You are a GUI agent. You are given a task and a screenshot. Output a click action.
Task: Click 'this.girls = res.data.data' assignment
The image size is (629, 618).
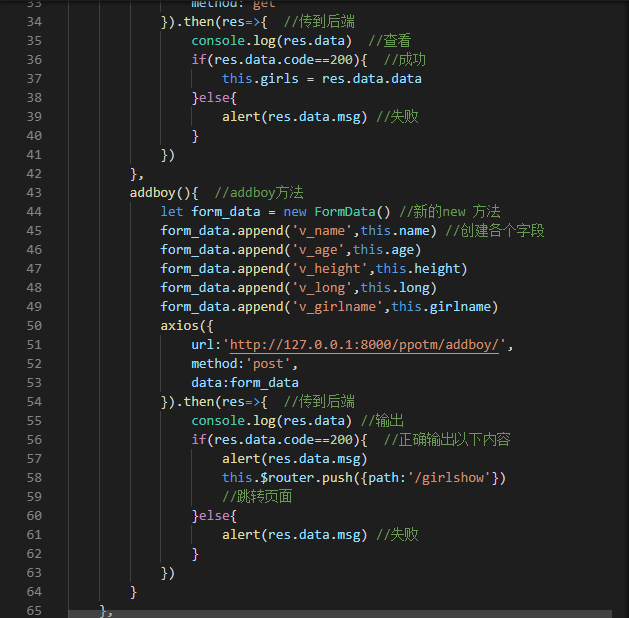pyautogui.click(x=322, y=79)
